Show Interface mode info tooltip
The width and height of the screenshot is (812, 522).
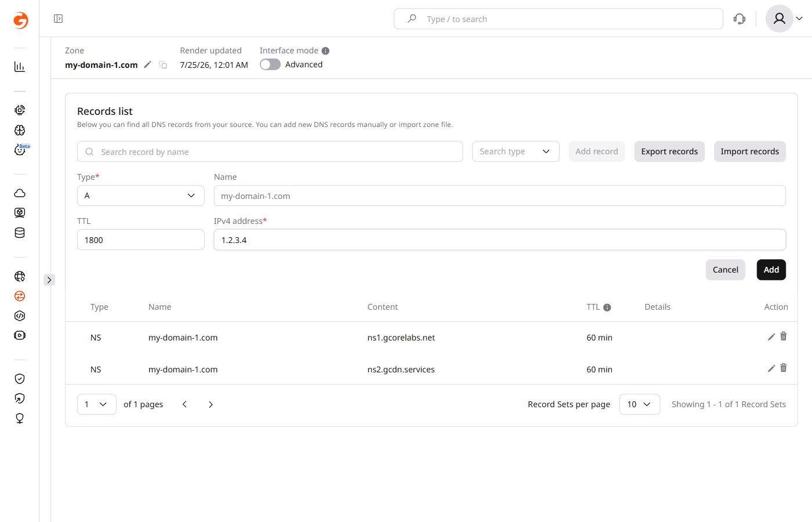click(x=325, y=51)
